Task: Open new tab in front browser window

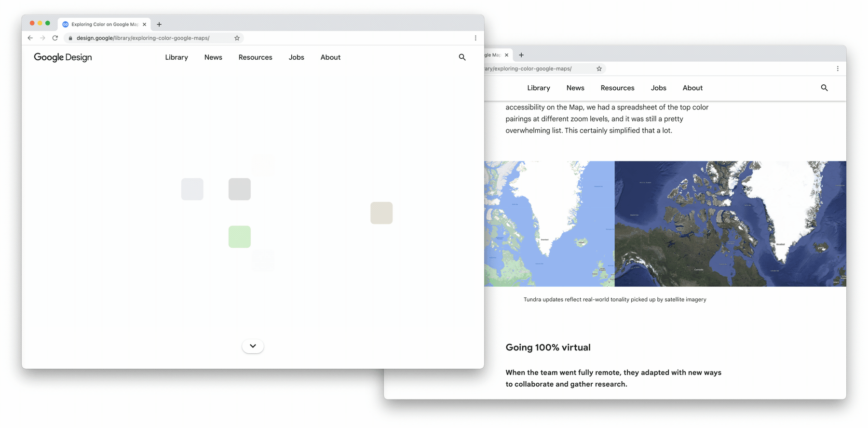Action: coord(159,24)
